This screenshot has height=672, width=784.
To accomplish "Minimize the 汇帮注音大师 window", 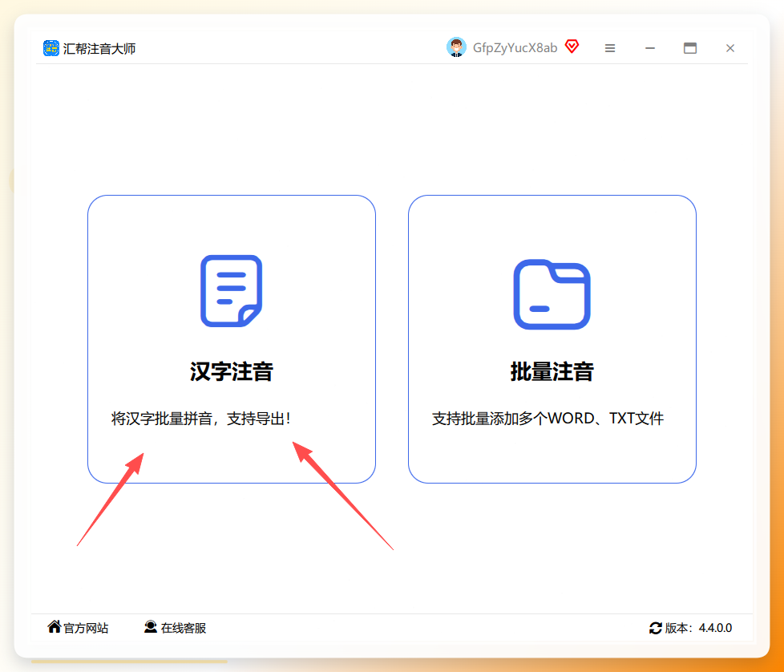I will (x=650, y=48).
